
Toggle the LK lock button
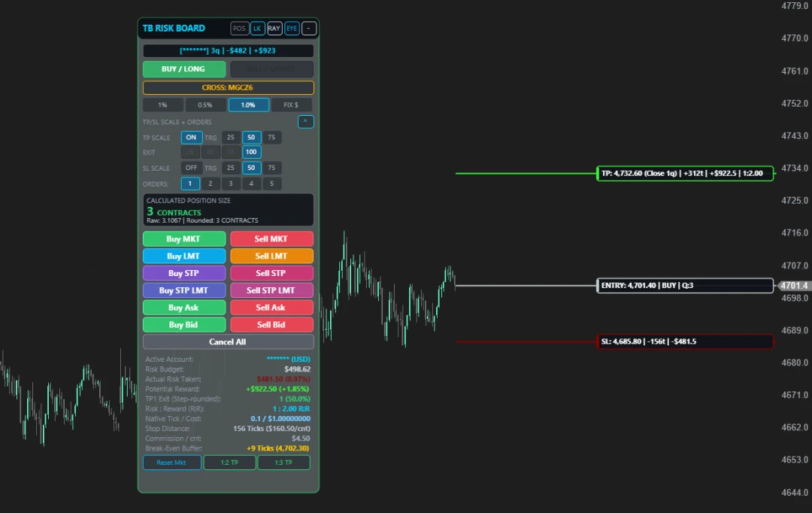(x=257, y=29)
